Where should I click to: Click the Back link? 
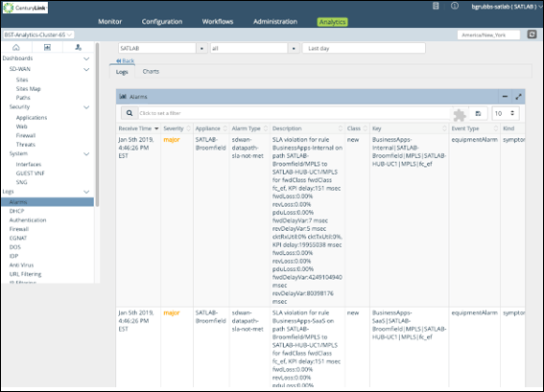(x=126, y=60)
